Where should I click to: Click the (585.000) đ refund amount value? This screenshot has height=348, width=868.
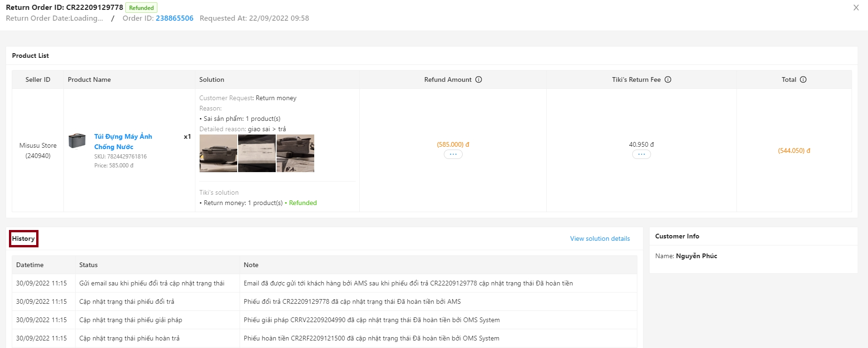[x=453, y=144]
